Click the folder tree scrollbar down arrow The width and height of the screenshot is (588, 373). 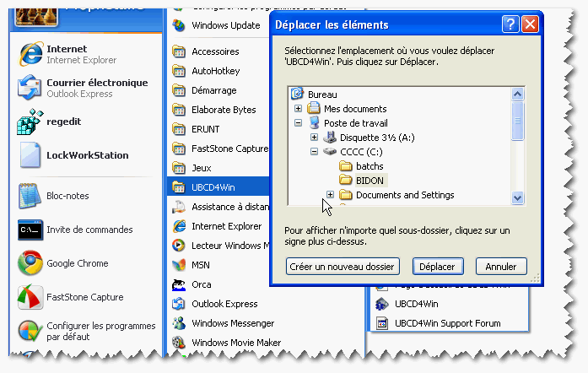tap(517, 197)
